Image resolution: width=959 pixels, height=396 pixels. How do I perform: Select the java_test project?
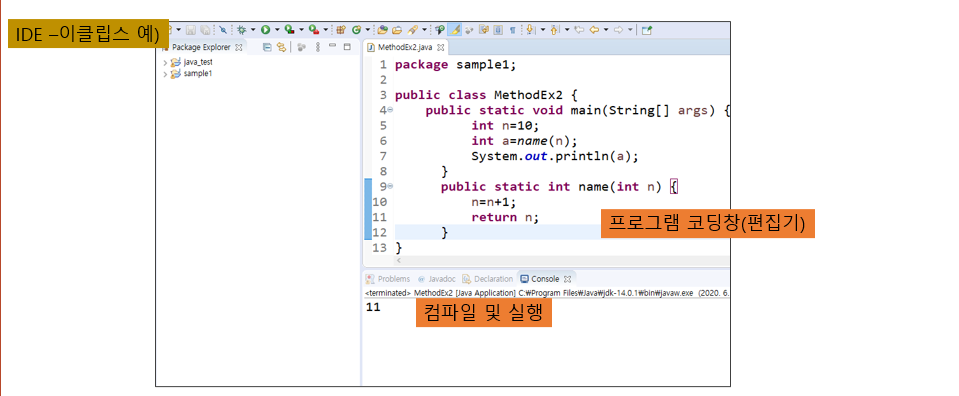pos(198,62)
